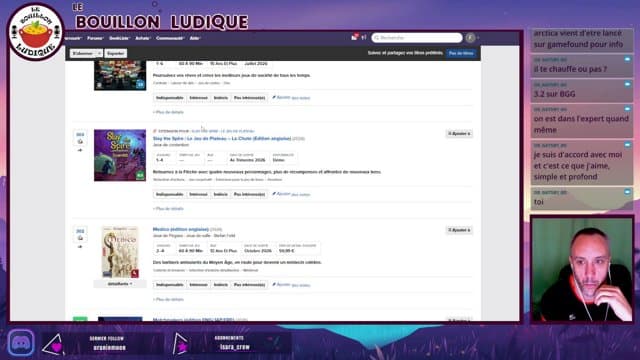This screenshot has height=360, width=640.
Task: Click the blue Pas de filtres button
Action: [x=461, y=53]
